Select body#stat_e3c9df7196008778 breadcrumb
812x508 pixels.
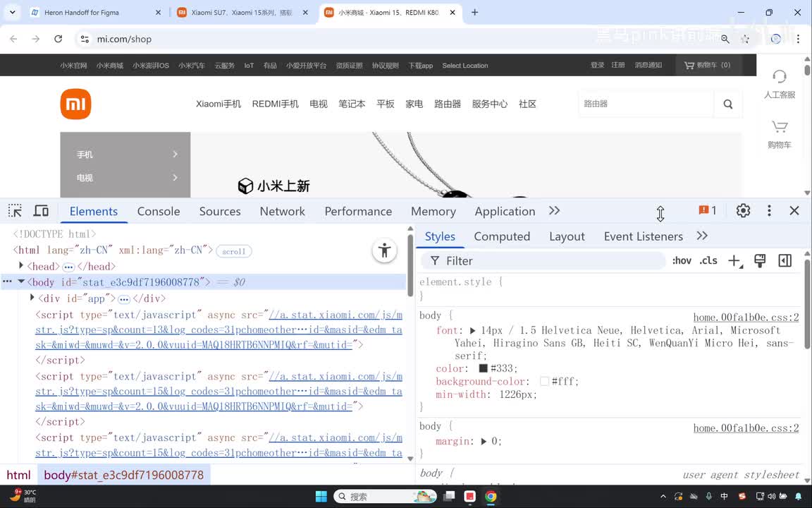pyautogui.click(x=124, y=475)
